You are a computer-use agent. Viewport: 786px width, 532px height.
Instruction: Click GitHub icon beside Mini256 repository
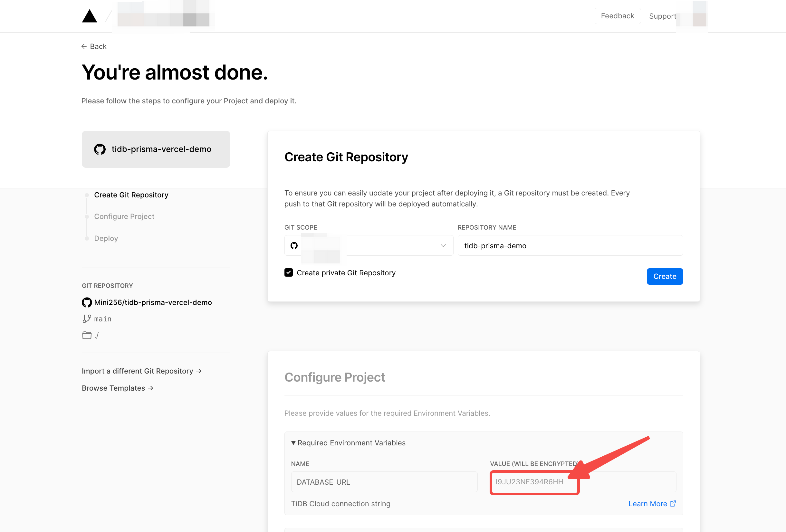point(87,302)
